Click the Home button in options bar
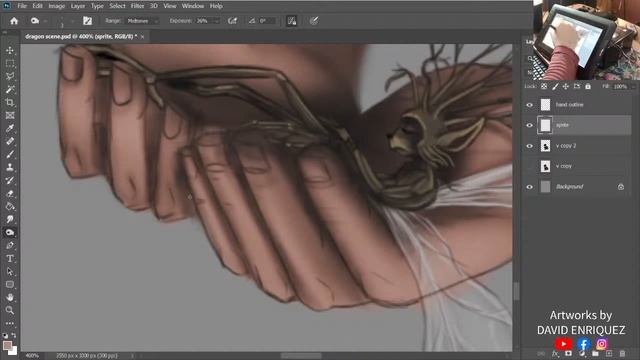 14,21
